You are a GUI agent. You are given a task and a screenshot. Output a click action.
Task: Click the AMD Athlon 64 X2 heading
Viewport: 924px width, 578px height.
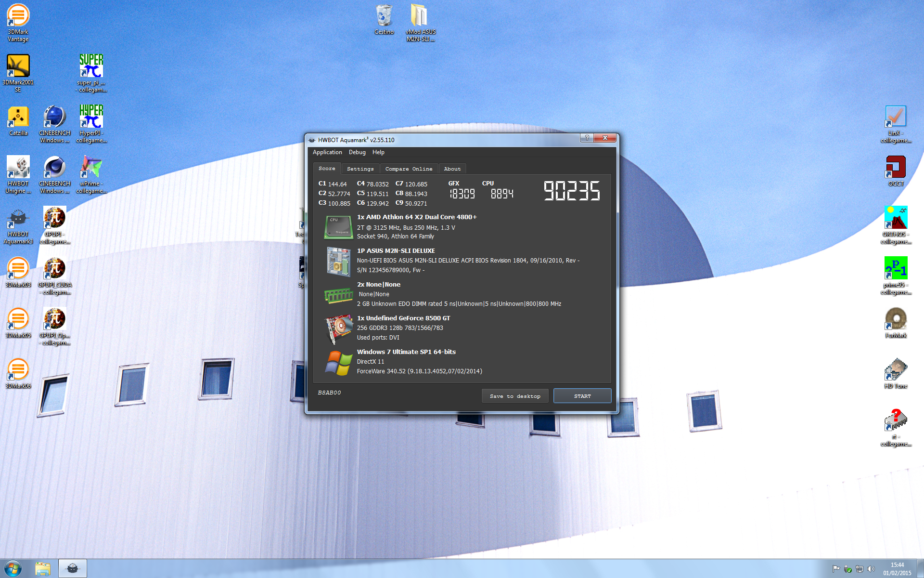417,217
